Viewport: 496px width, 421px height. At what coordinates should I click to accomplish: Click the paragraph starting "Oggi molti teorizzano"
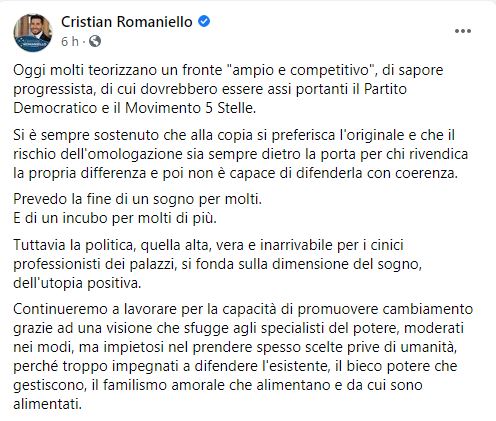pyautogui.click(x=228, y=89)
